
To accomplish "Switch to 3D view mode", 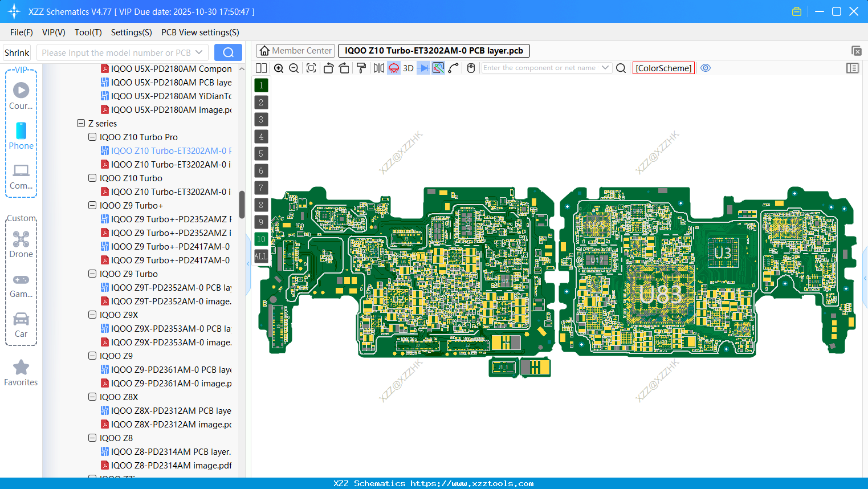I will click(x=407, y=68).
